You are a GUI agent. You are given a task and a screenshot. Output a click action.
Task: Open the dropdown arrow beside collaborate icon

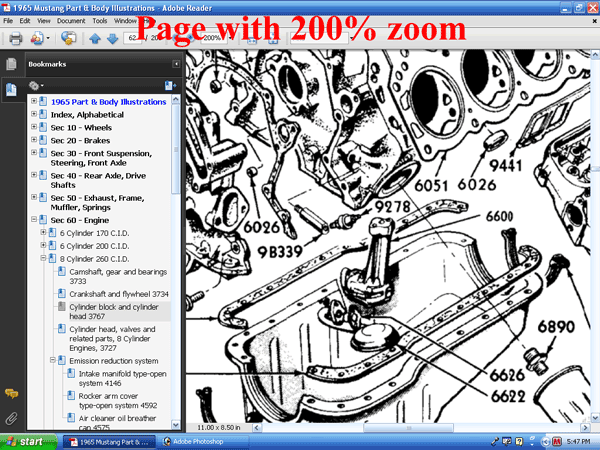tap(48, 38)
